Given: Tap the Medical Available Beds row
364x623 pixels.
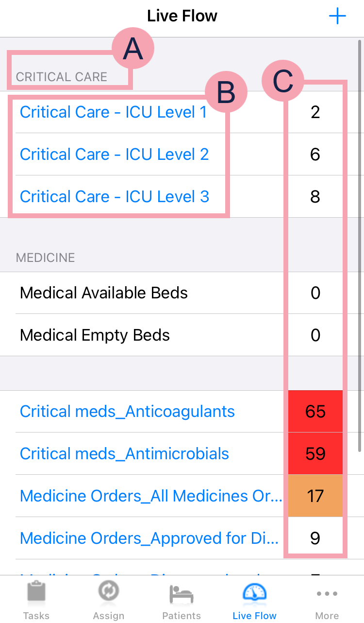Looking at the screenshot, I should click(104, 293).
